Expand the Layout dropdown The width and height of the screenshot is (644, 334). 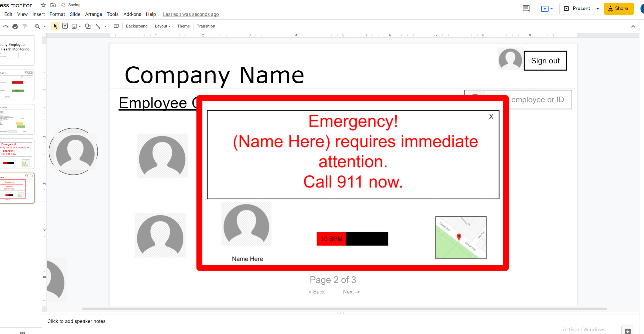tap(163, 26)
